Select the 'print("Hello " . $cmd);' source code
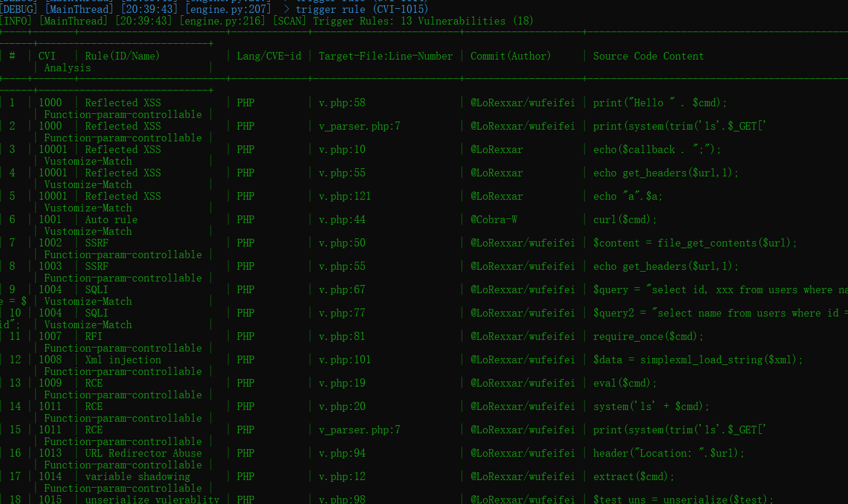Image resolution: width=848 pixels, height=504 pixels. [x=661, y=103]
